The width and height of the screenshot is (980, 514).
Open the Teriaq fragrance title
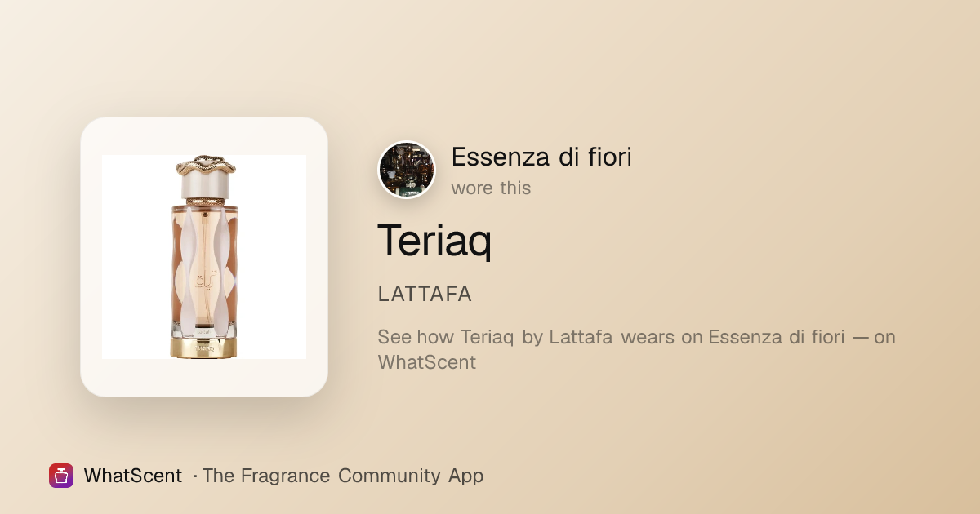coord(434,241)
